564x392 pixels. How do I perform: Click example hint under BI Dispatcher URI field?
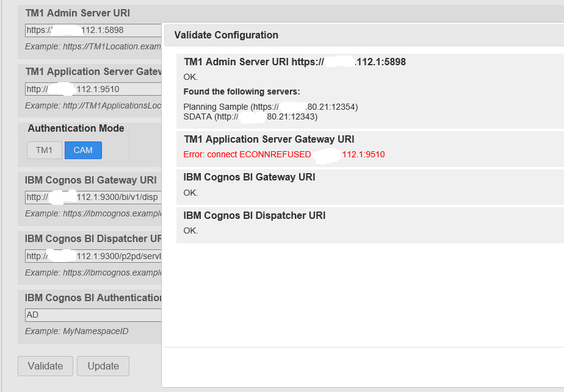(x=93, y=273)
